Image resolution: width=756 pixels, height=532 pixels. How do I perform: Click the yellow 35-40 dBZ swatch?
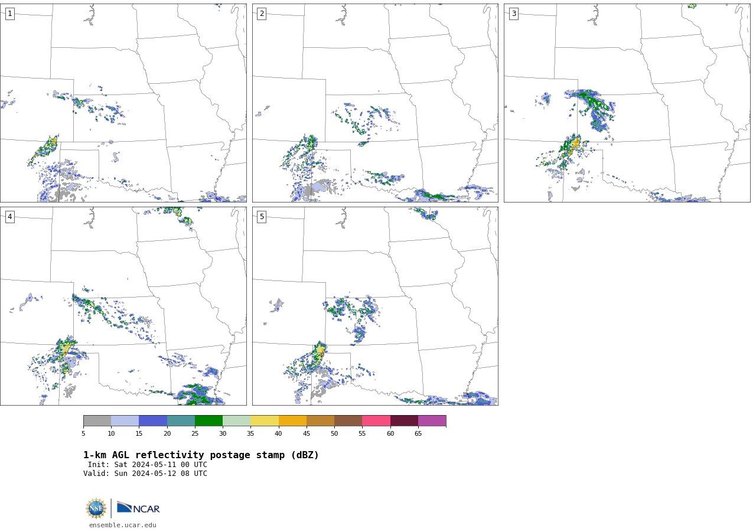265,420
